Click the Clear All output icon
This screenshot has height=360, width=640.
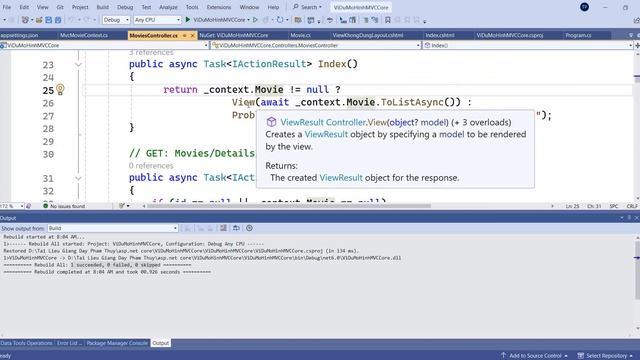223,228
